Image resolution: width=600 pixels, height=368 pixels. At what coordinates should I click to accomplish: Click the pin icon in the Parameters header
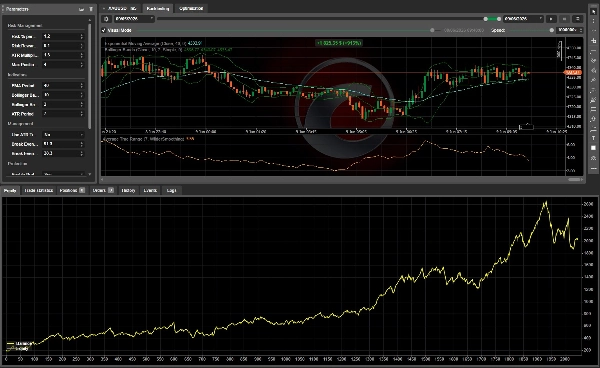(91, 9)
